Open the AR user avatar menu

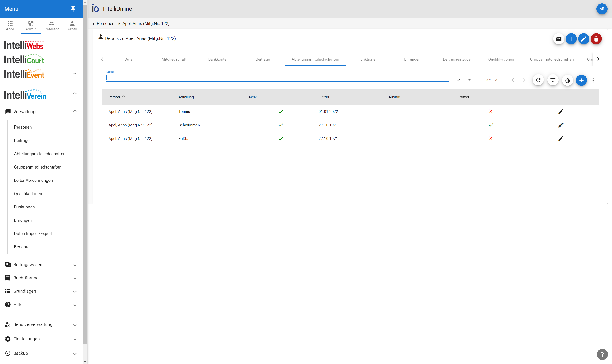[x=602, y=9]
